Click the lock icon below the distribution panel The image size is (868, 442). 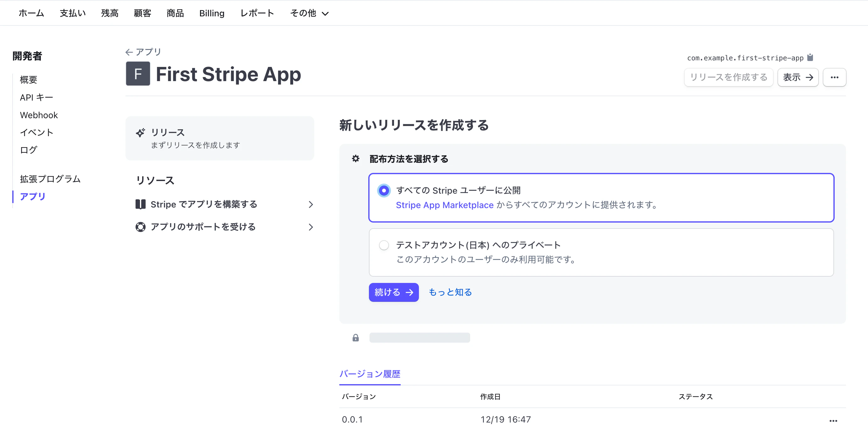pos(355,338)
